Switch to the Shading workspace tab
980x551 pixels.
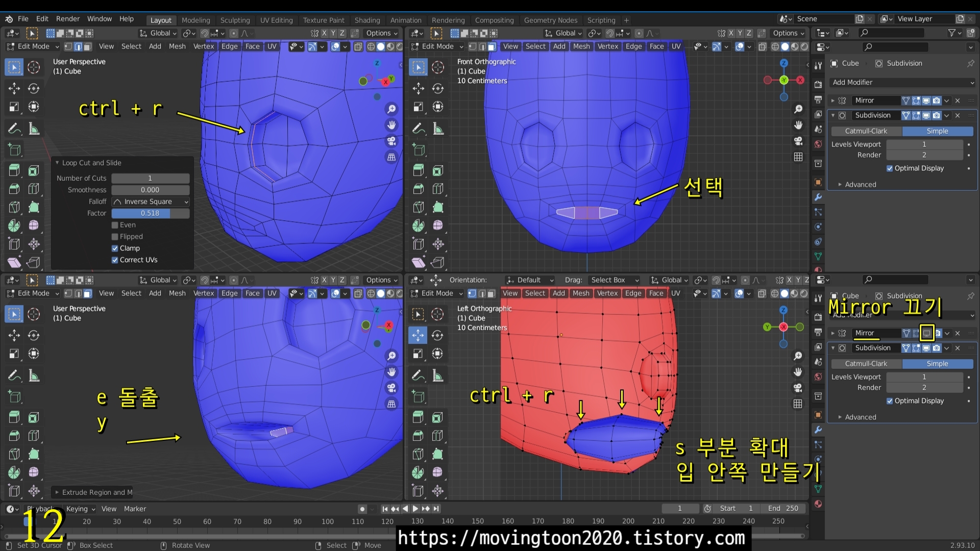coord(367,20)
